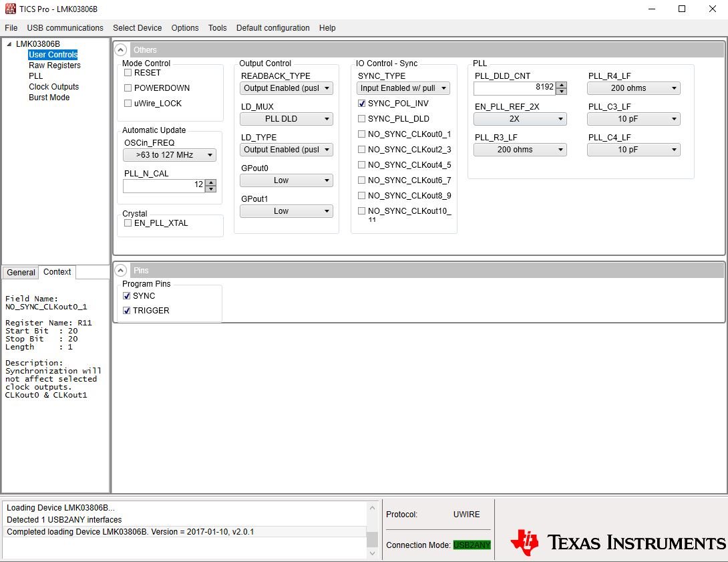Screen dimensions: 728x562
Task: Open the GPout1 dropdown
Action: click(x=287, y=211)
